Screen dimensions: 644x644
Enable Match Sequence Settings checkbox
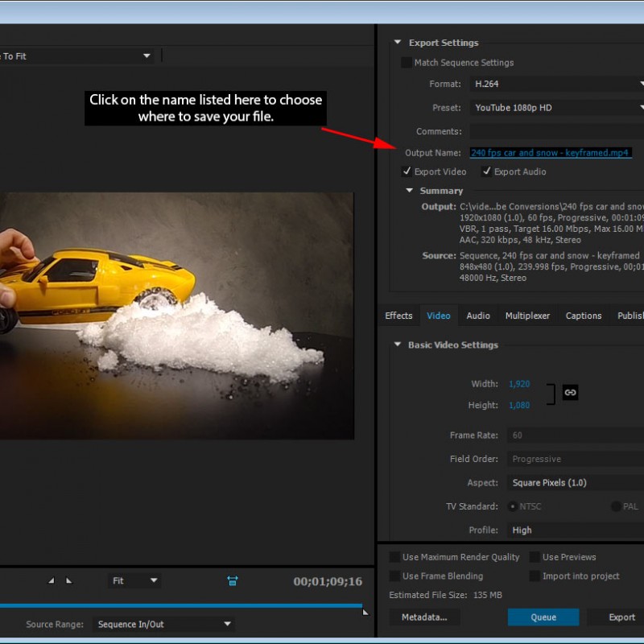click(x=406, y=63)
